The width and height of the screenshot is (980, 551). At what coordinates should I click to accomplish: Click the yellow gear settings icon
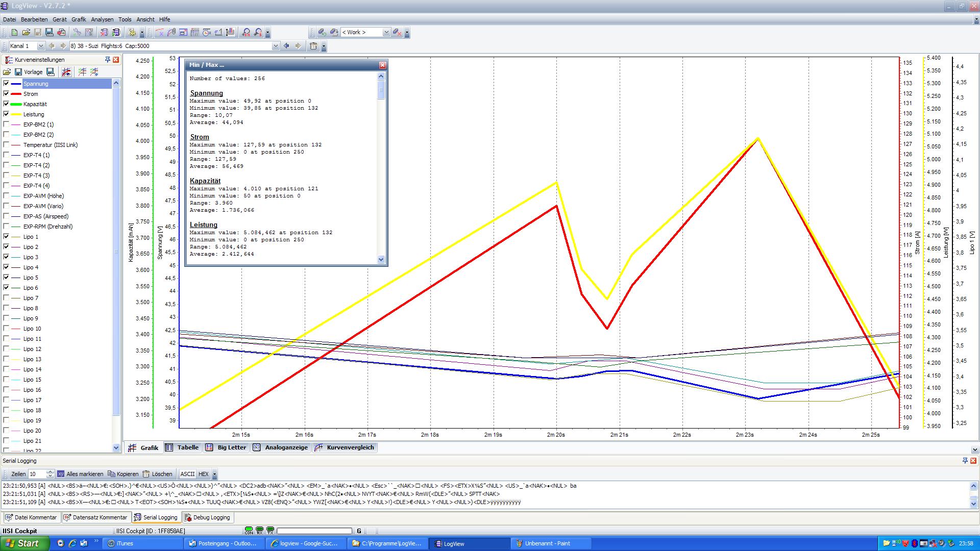tap(132, 33)
